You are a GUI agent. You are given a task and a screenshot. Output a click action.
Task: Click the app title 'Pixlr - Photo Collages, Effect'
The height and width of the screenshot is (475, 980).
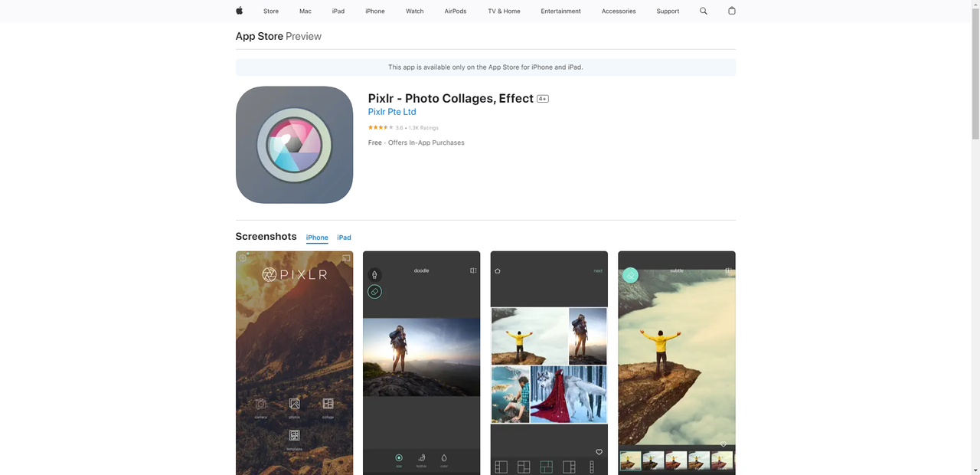(x=451, y=98)
